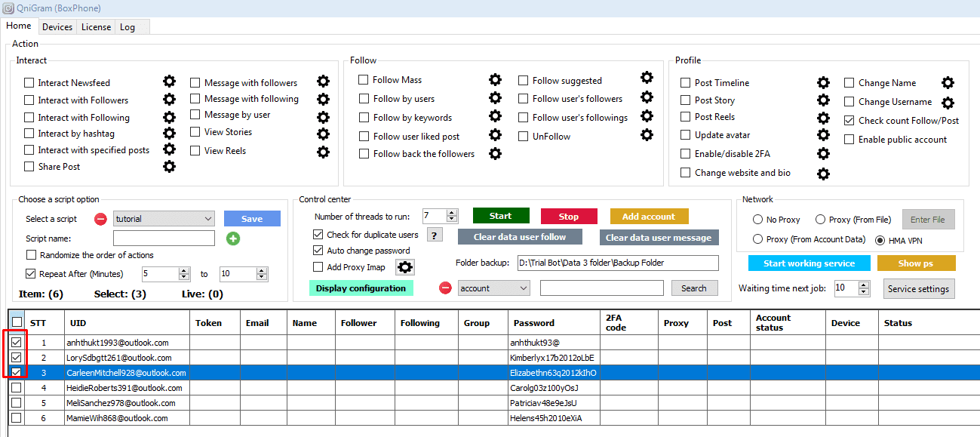This screenshot has height=437, width=980.
Task: Expand the tutorial script dropdown
Action: coord(208,219)
